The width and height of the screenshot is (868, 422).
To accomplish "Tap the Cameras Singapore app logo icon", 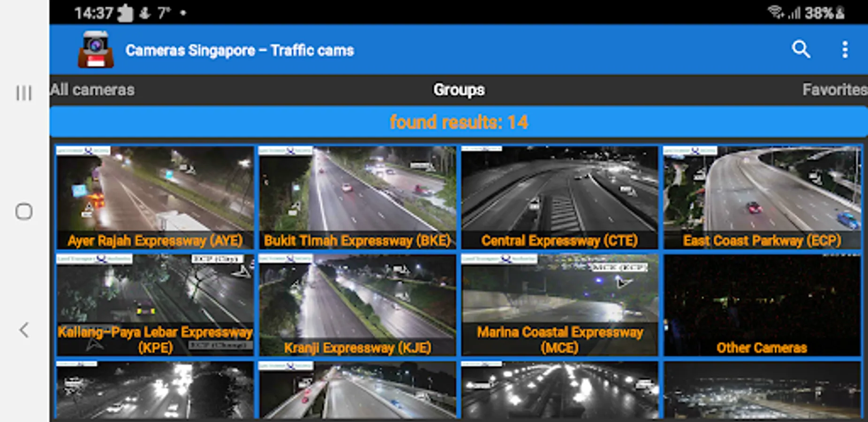I will [x=96, y=50].
